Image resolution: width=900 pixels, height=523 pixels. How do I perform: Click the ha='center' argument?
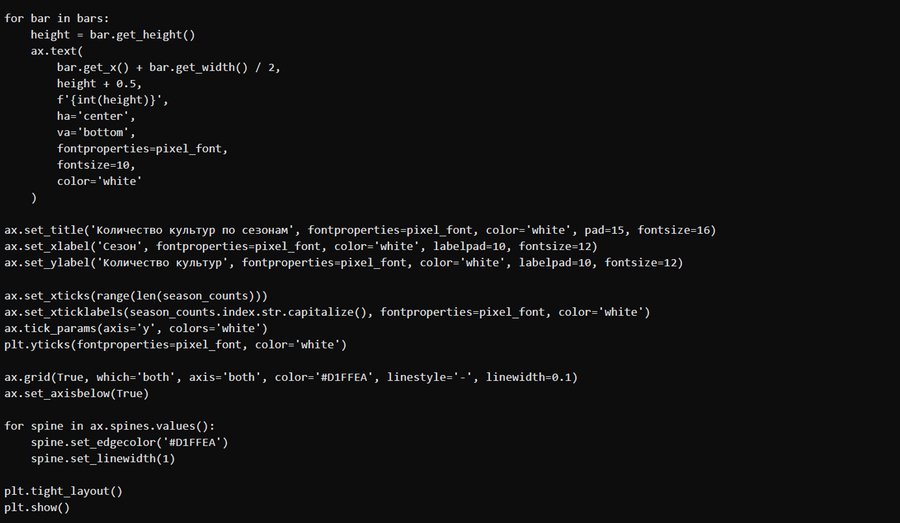99,116
